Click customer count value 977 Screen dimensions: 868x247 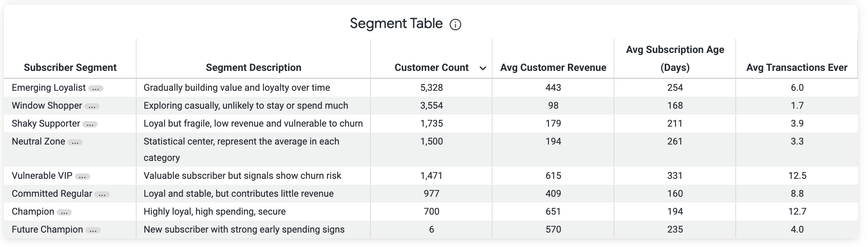tap(432, 194)
